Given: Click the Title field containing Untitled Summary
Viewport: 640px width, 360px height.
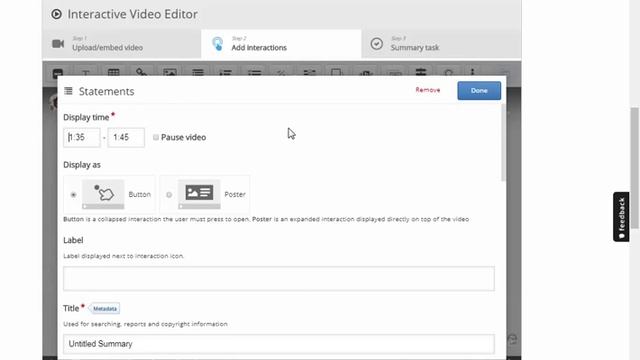Looking at the screenshot, I should coord(279,344).
